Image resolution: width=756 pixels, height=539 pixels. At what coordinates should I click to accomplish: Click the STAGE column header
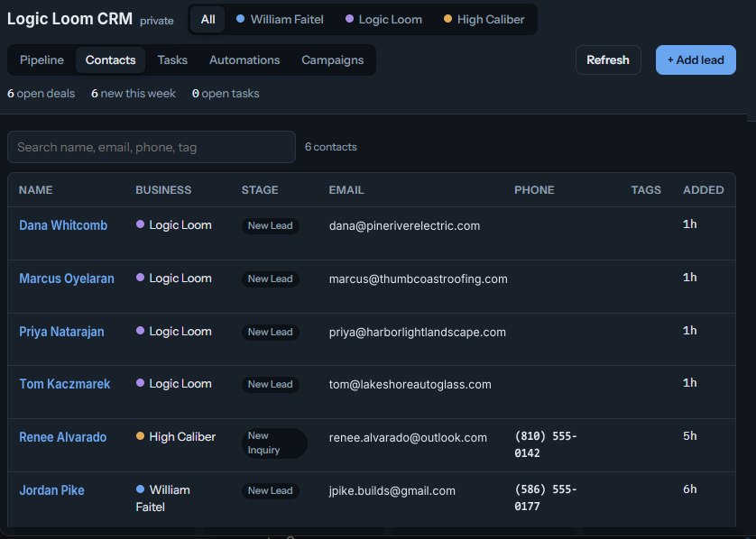(260, 190)
